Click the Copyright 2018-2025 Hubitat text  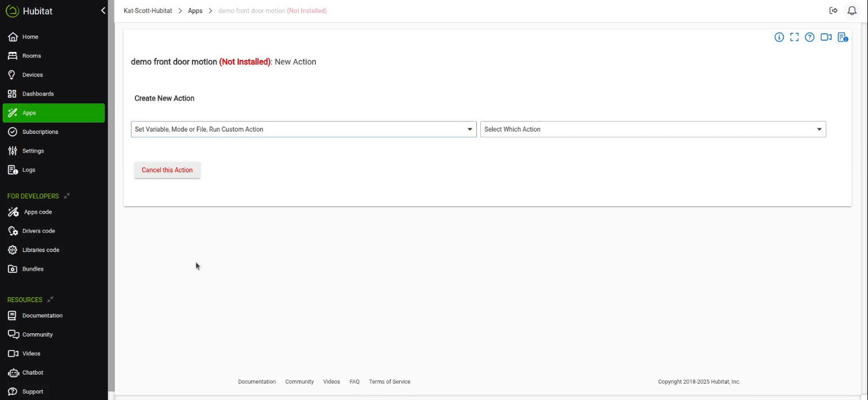point(699,382)
